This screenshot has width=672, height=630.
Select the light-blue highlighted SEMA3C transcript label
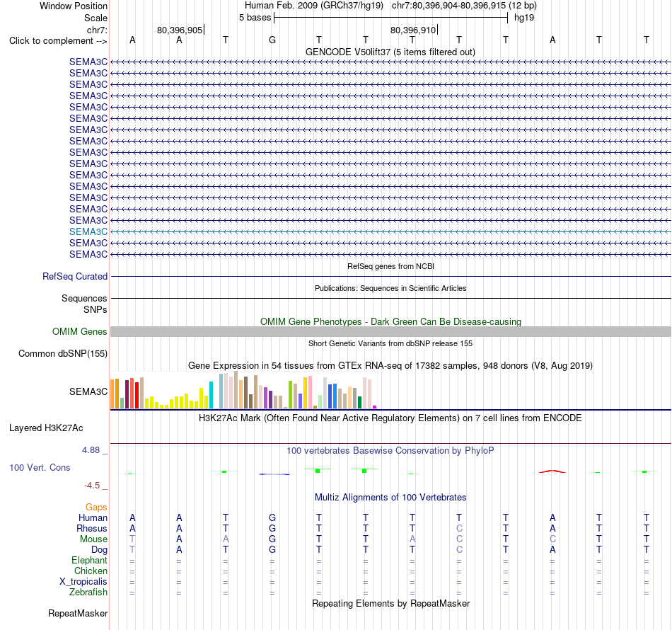88,231
